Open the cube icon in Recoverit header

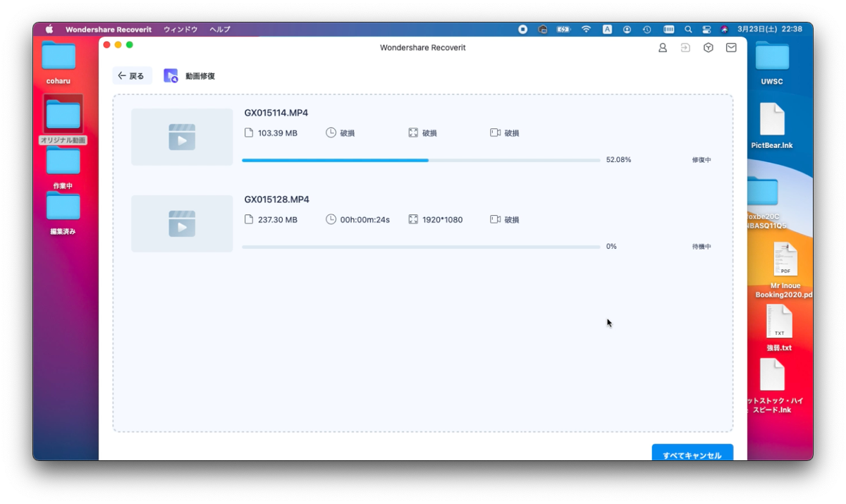click(x=709, y=48)
